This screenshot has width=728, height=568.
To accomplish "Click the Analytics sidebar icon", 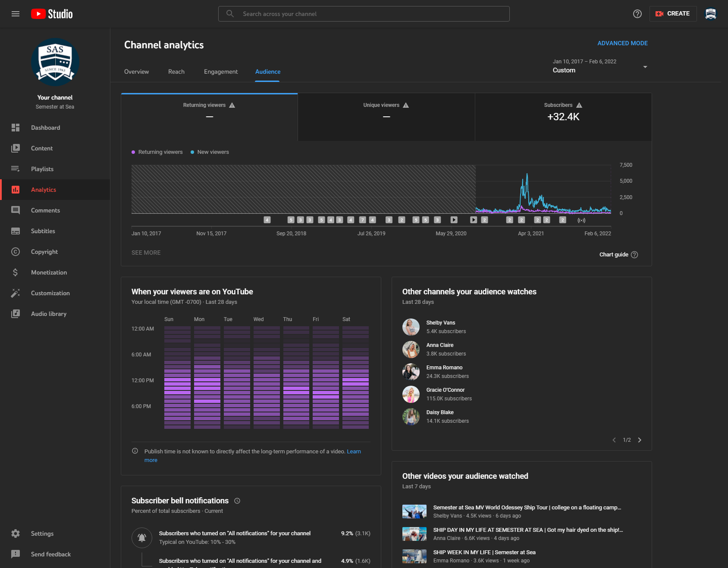I will click(16, 190).
